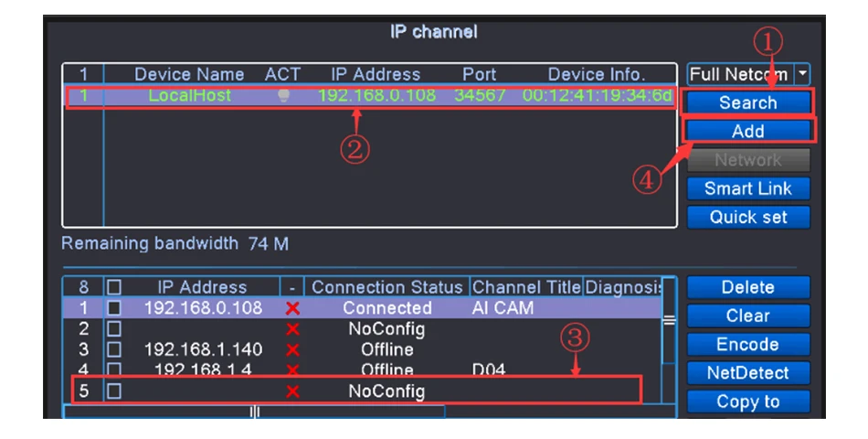868x439 pixels.
Task: Click red X icon on channel 1 row
Action: [x=292, y=309]
